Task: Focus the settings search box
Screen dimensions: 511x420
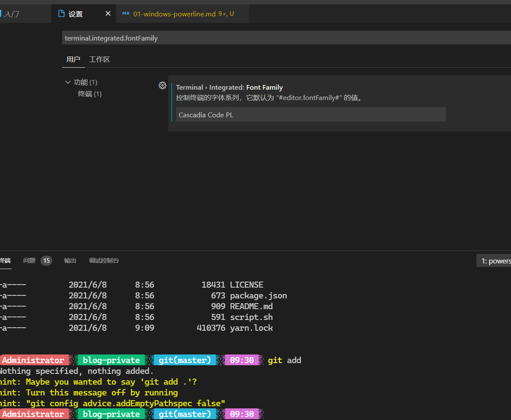Action: (x=285, y=38)
